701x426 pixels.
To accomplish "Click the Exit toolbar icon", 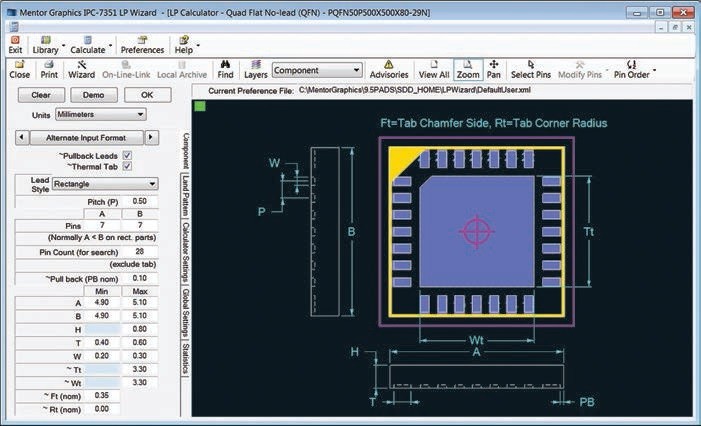I will pyautogui.click(x=15, y=45).
